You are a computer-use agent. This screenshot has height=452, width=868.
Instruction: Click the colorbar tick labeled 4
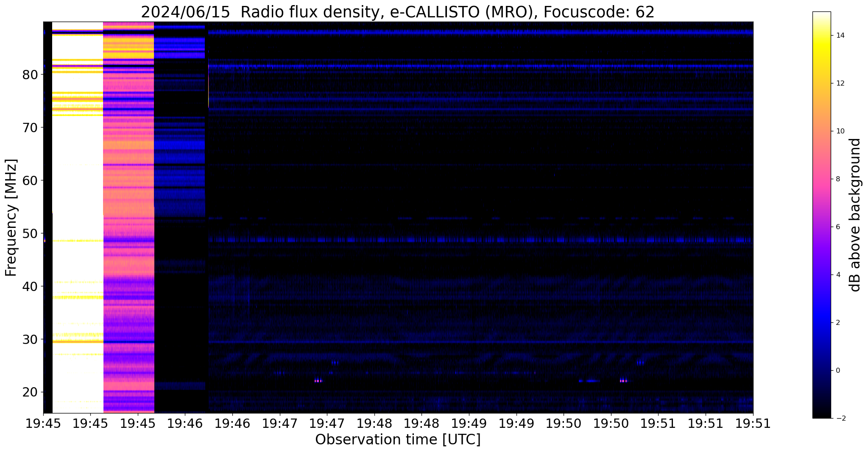[x=837, y=275]
